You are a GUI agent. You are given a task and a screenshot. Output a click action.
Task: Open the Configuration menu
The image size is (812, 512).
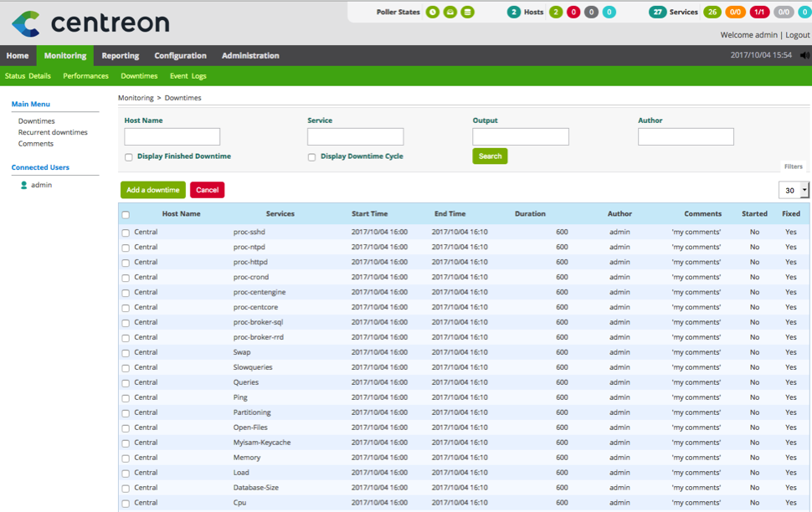180,56
